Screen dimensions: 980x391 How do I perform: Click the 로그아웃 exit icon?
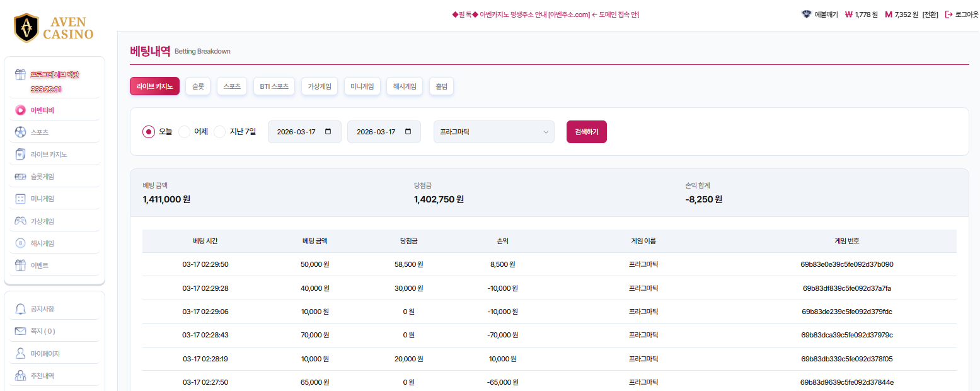point(948,15)
